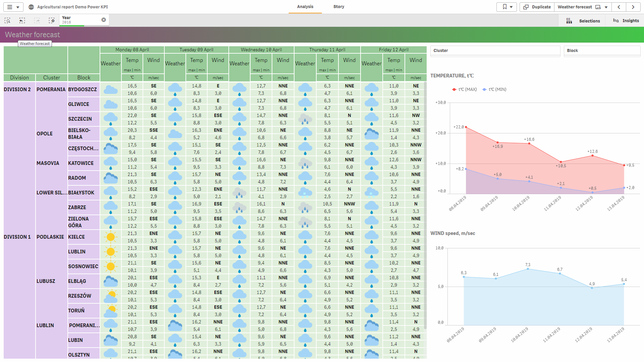Open the Cluster filter pane

495,51
